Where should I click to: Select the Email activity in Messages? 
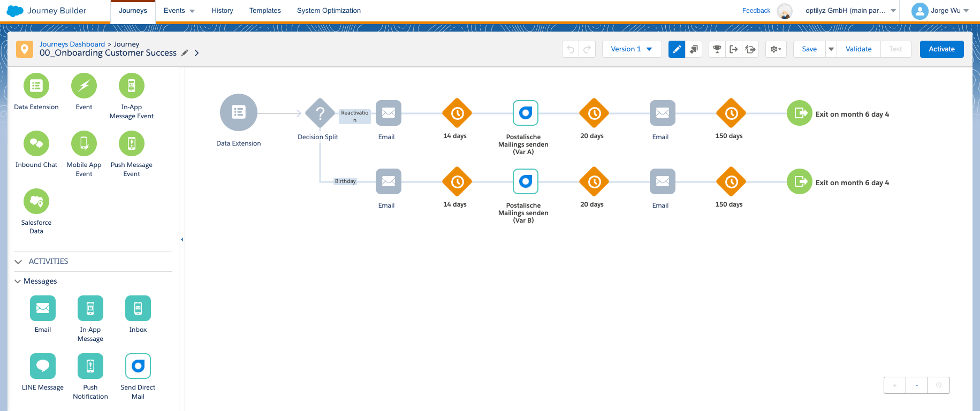(x=43, y=308)
